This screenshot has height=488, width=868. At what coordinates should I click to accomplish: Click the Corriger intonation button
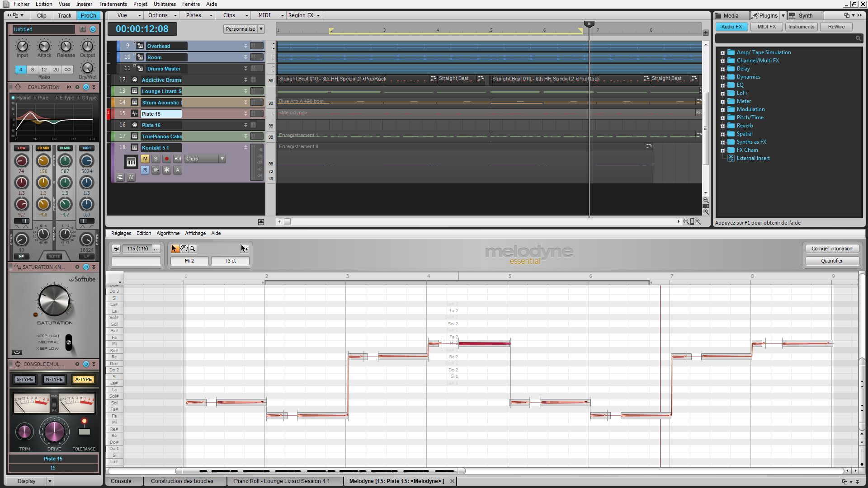(x=832, y=249)
